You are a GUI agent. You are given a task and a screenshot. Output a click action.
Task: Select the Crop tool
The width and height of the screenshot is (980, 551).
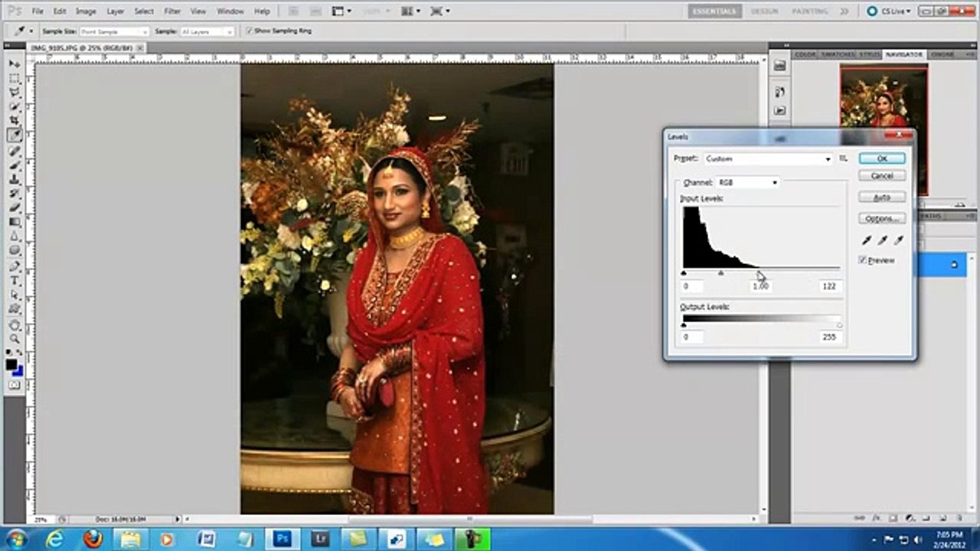click(x=15, y=121)
